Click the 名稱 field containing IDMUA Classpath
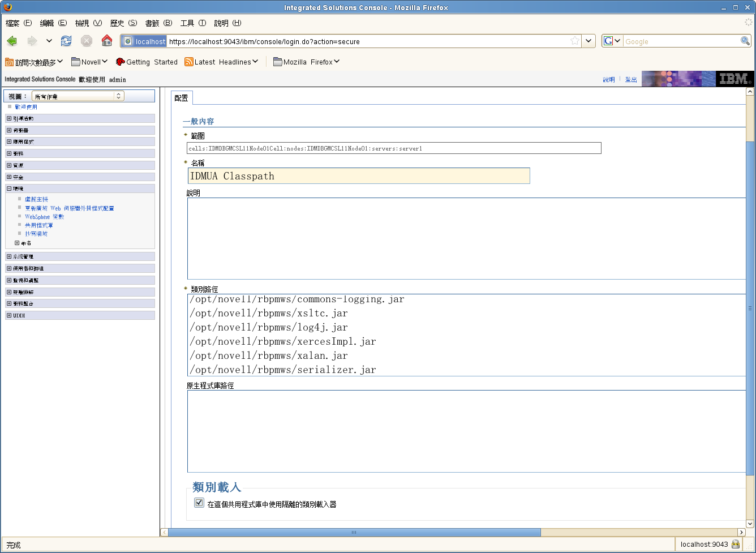 coord(358,176)
